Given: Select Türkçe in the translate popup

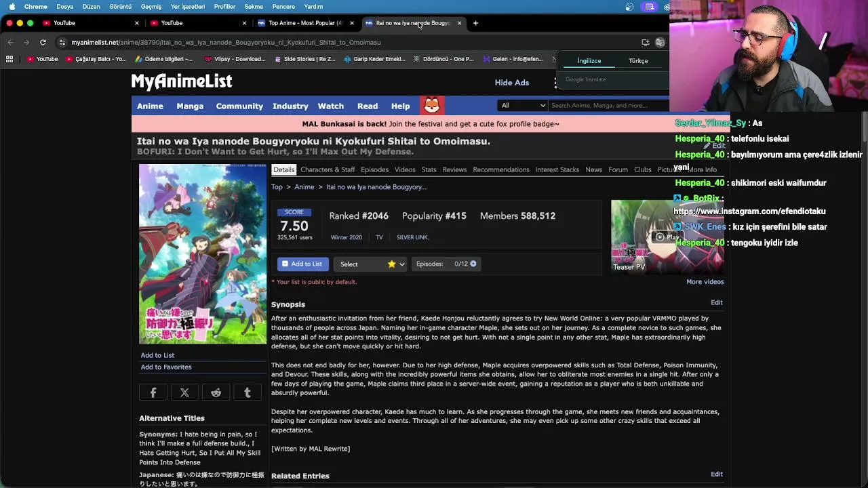Looking at the screenshot, I should 638,61.
